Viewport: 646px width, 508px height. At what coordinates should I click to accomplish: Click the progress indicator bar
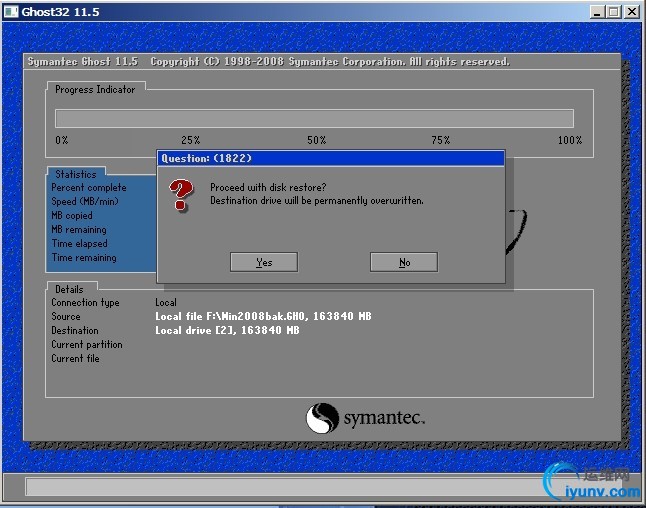click(x=314, y=118)
